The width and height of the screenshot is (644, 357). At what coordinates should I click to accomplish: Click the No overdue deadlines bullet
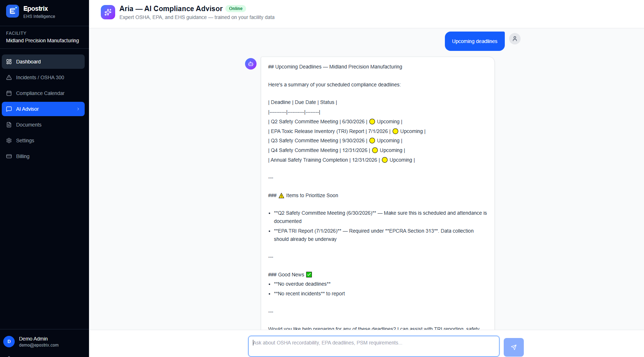[302, 284]
